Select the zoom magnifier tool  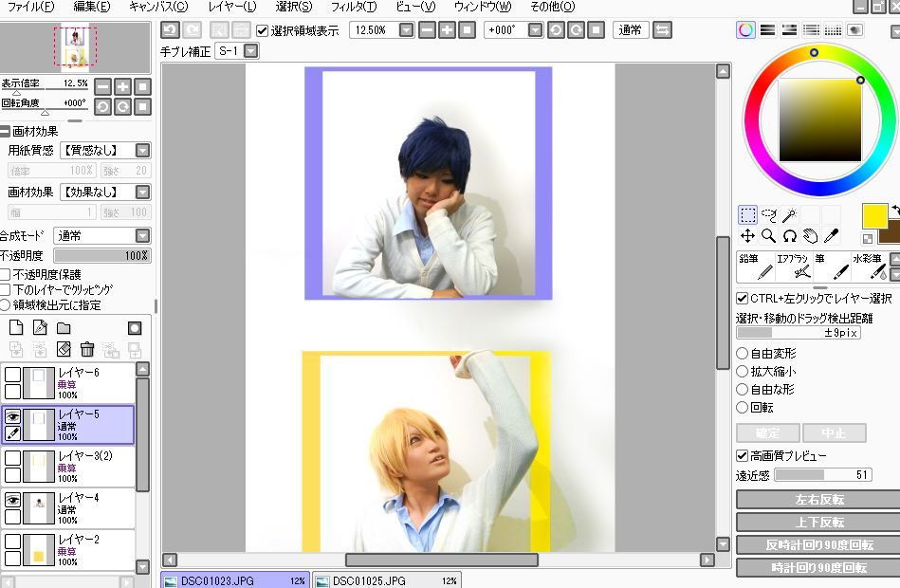pyautogui.click(x=768, y=236)
